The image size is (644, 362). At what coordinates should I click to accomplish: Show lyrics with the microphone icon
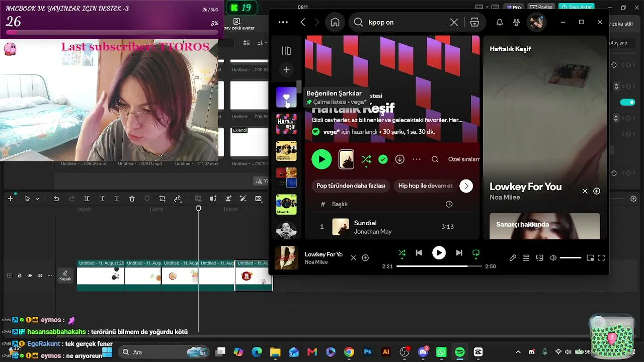tap(513, 258)
